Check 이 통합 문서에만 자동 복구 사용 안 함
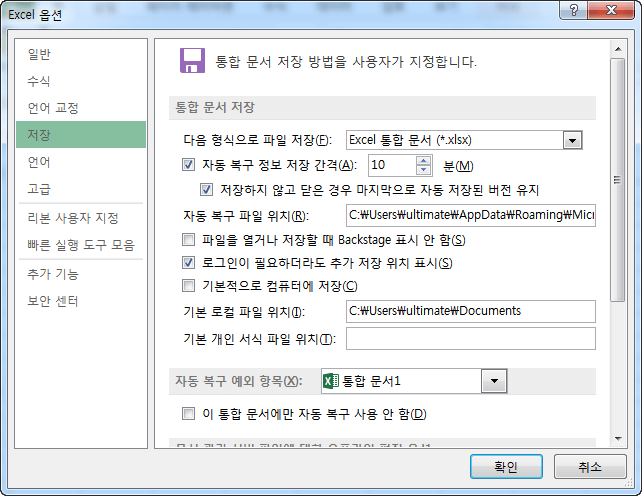The height and width of the screenshot is (496, 642). pyautogui.click(x=188, y=414)
